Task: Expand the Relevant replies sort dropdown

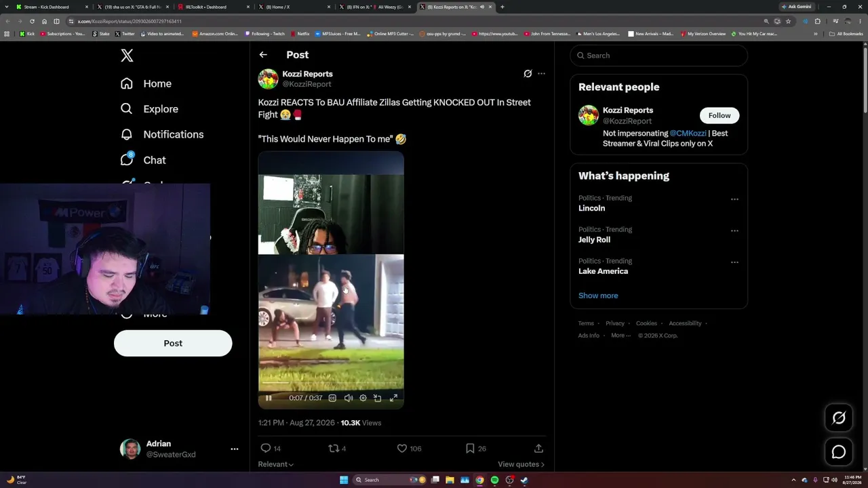Action: click(275, 464)
